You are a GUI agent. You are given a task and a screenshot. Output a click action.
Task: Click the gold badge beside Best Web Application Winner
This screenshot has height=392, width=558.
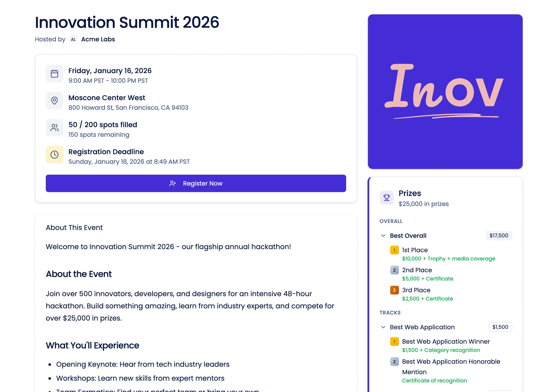point(394,342)
